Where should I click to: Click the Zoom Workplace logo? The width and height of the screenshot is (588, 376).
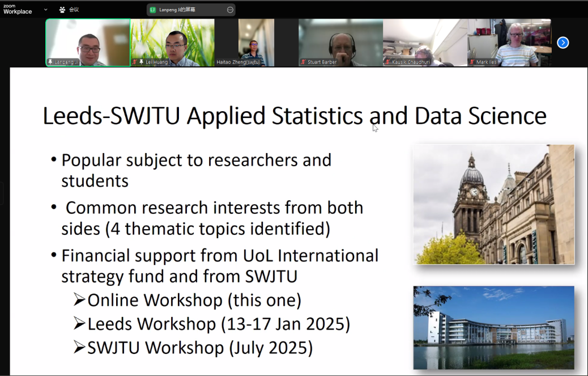click(x=18, y=9)
